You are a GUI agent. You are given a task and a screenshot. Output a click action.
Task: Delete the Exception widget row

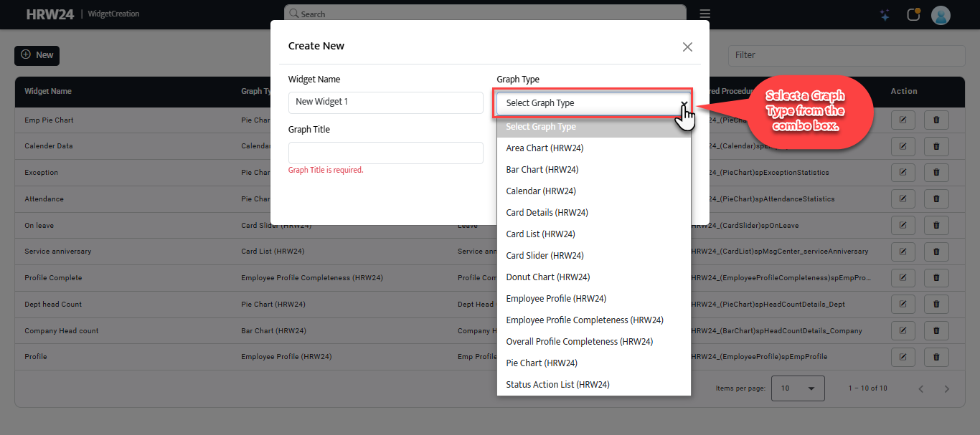pyautogui.click(x=936, y=173)
